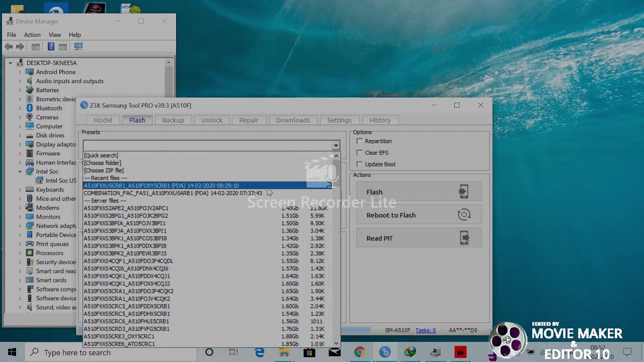Open File Explorer from the taskbar
The height and width of the screenshot is (362, 644).
coord(284,352)
